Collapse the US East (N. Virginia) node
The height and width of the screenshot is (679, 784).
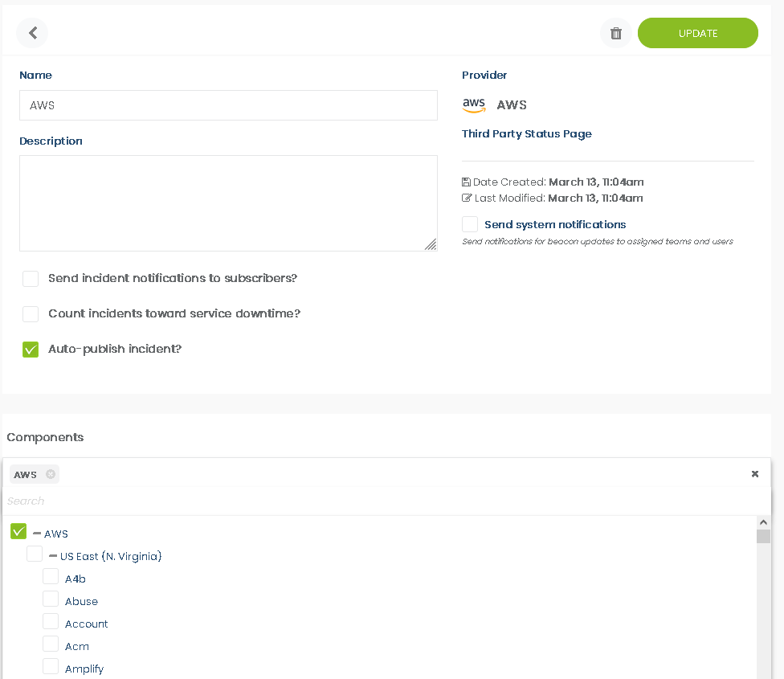pyautogui.click(x=53, y=556)
